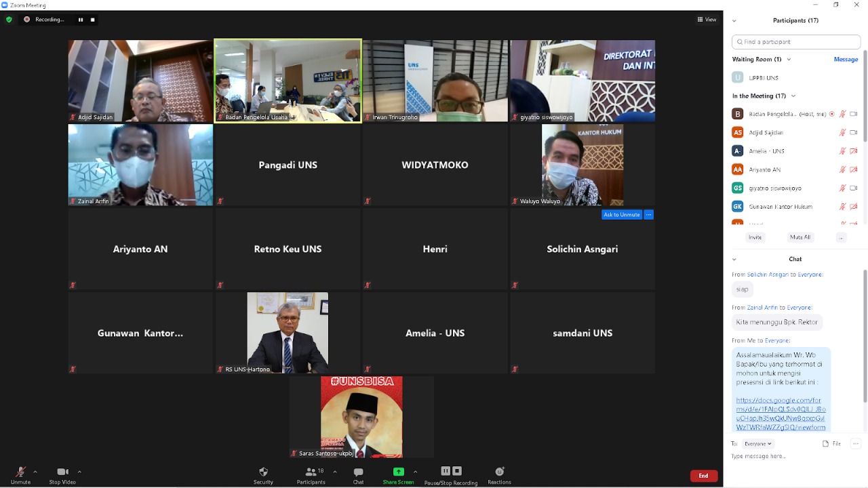Viewport: 868px width, 488px height.
Task: Click Message link for the waiting room
Action: 846,59
